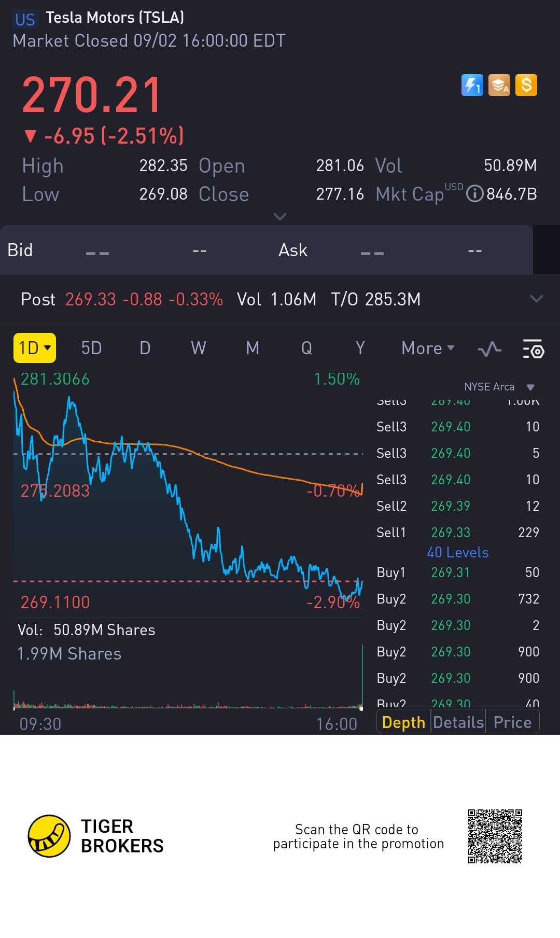Switch chart to weekly W timeframe
Image resolution: width=560 pixels, height=938 pixels.
point(198,348)
